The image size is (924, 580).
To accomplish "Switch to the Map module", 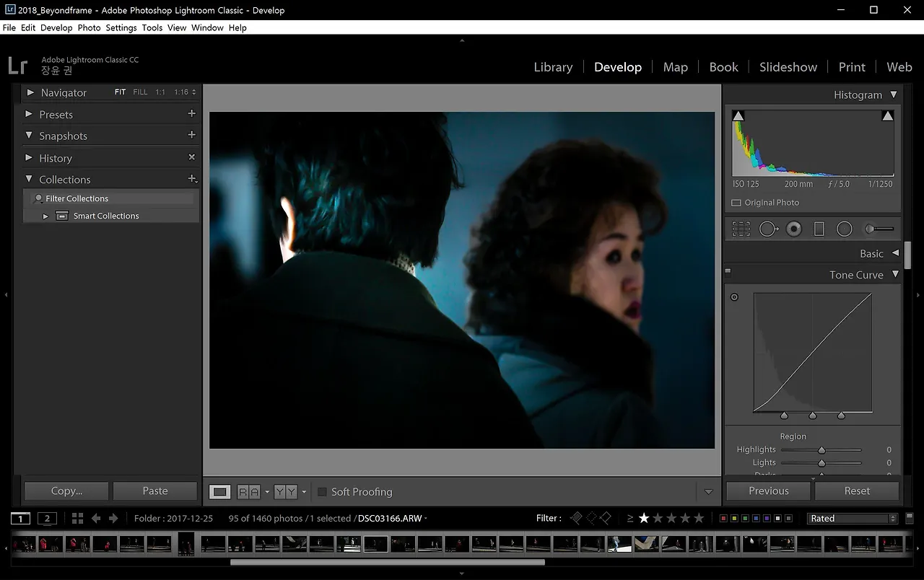I will (x=675, y=67).
